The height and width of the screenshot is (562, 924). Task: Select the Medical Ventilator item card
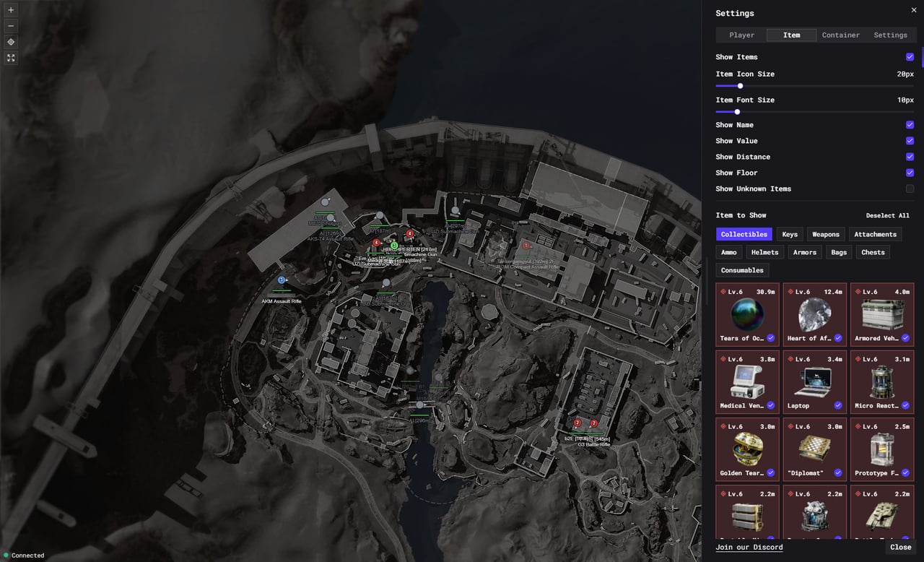747,382
